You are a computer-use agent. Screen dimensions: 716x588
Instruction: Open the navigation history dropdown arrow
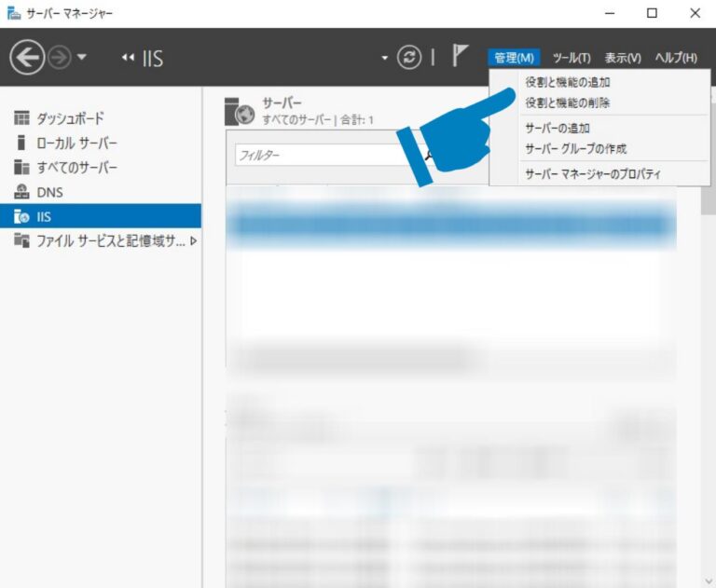82,58
